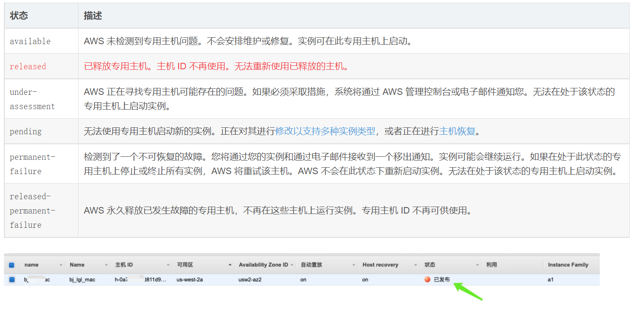Tick the select-all checkbox in the table header
Screen dimensions: 644x311
(x=12, y=265)
